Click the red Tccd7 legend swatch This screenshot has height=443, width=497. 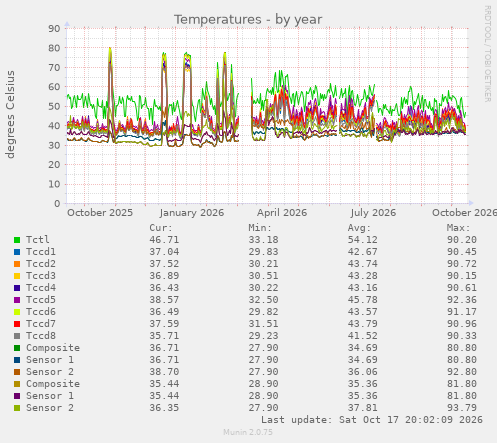[17, 324]
